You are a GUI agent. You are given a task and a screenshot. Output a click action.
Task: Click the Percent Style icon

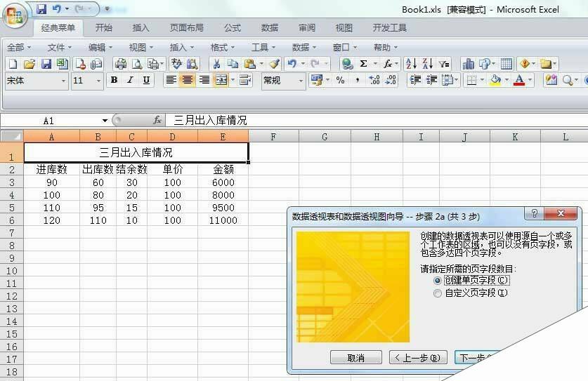(x=340, y=81)
